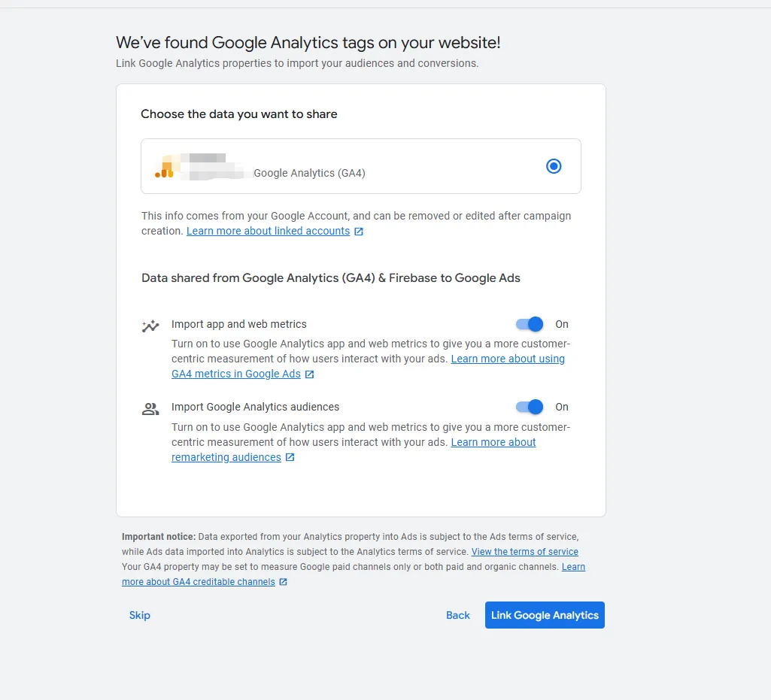Click the Import Google Analytics audiences label
771x700 pixels.
pos(255,407)
